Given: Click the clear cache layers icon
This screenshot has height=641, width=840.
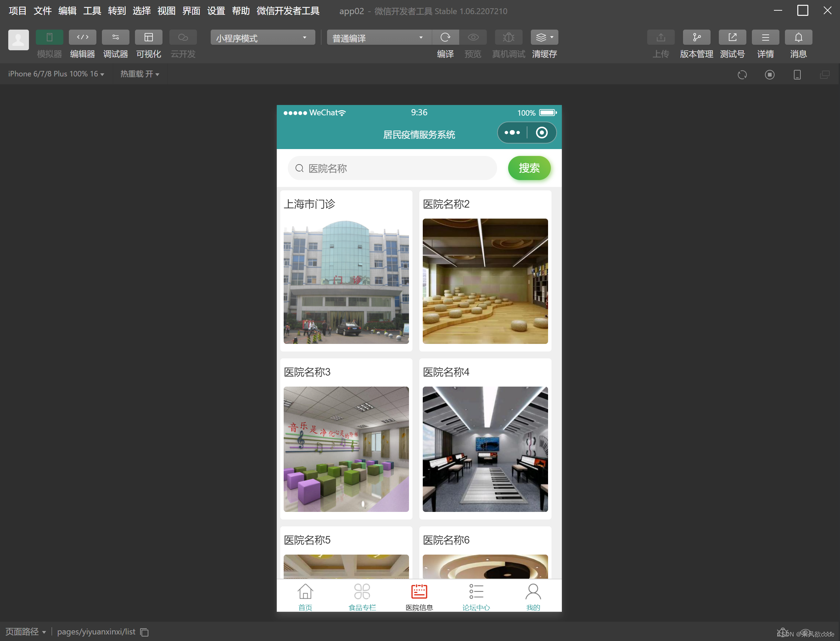Looking at the screenshot, I should [x=542, y=38].
